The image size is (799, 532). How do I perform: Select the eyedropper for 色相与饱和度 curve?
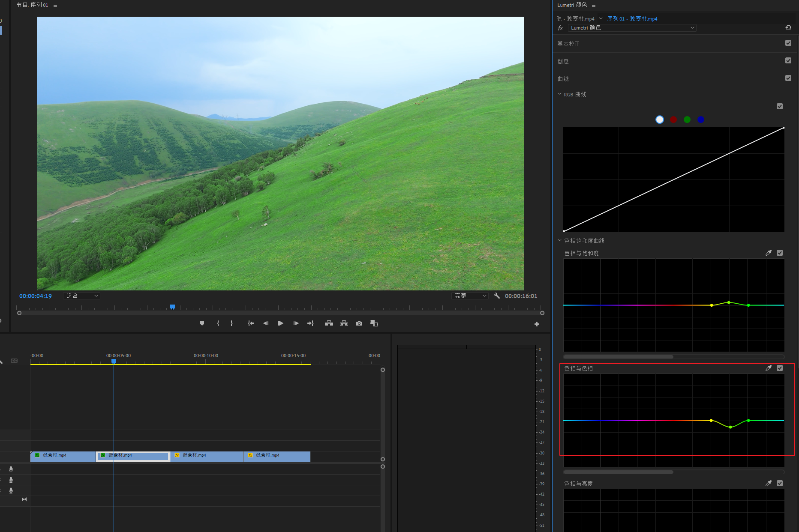pyautogui.click(x=768, y=253)
